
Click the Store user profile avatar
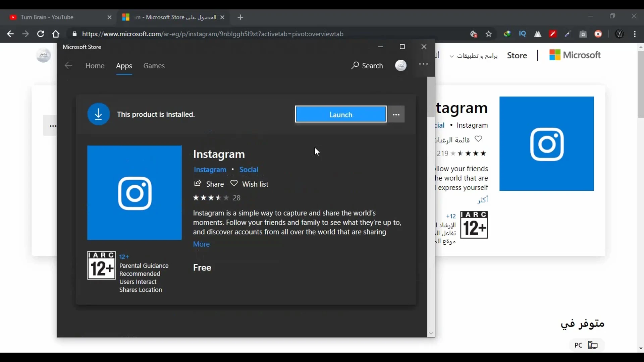pyautogui.click(x=401, y=65)
